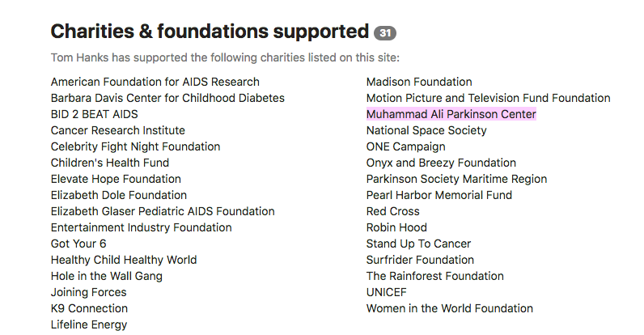The image size is (644, 335).
Task: Click Hole in the Wall Gang
Action: click(x=106, y=276)
